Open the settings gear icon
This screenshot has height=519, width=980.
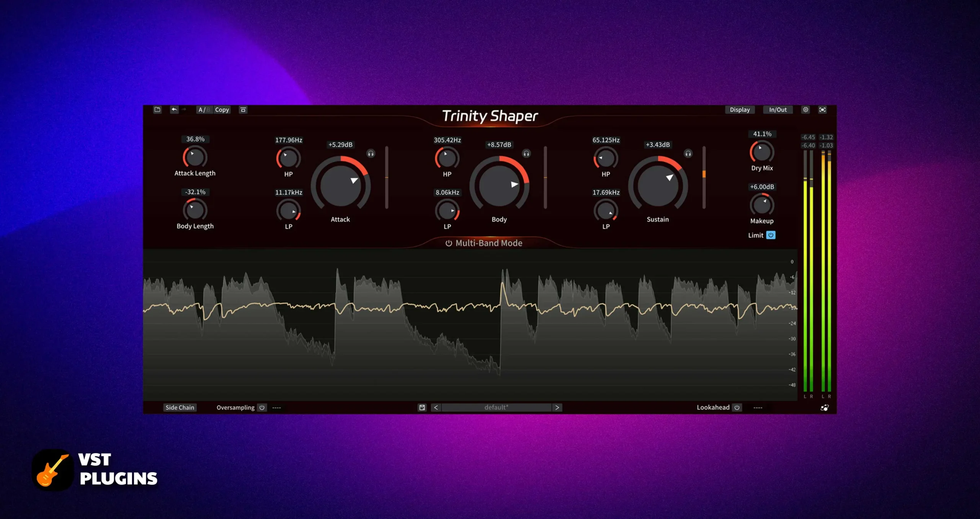coord(805,110)
